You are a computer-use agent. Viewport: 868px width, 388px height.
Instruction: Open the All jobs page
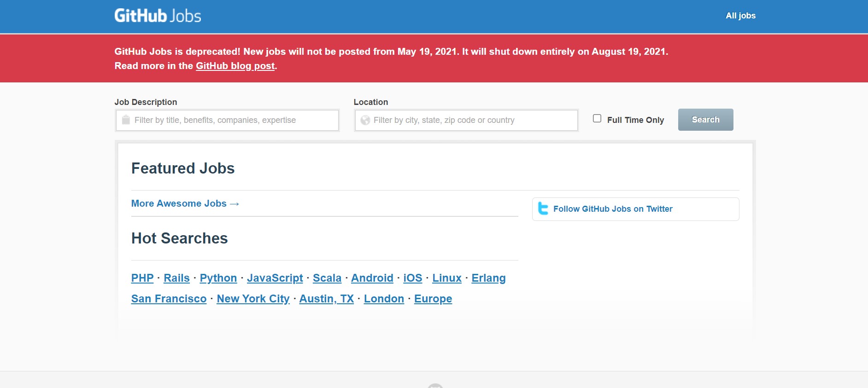pyautogui.click(x=740, y=16)
